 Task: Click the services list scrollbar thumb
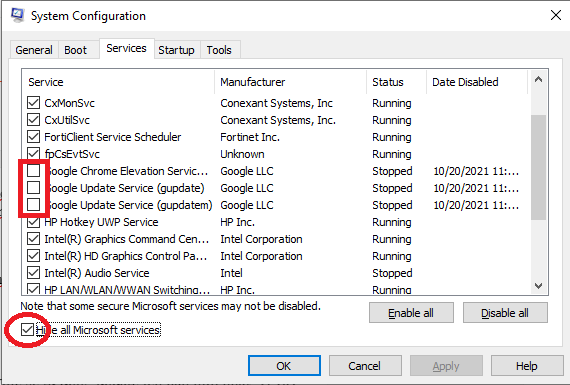538,167
